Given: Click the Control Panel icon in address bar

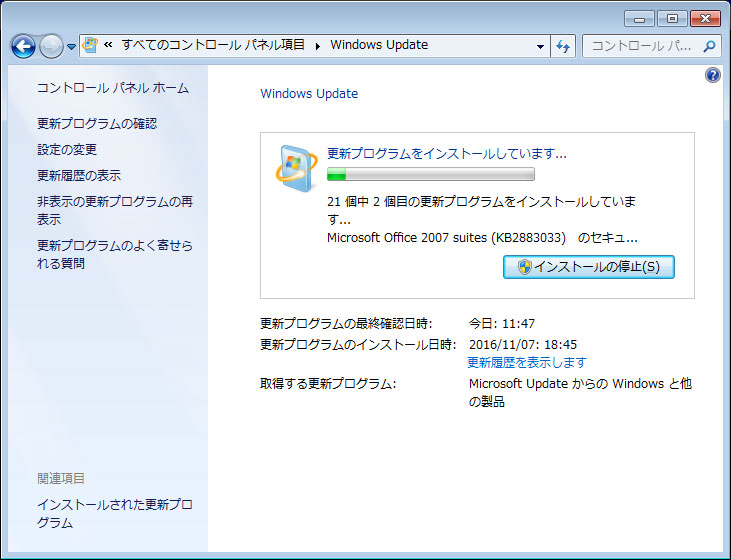Looking at the screenshot, I should click(x=90, y=45).
